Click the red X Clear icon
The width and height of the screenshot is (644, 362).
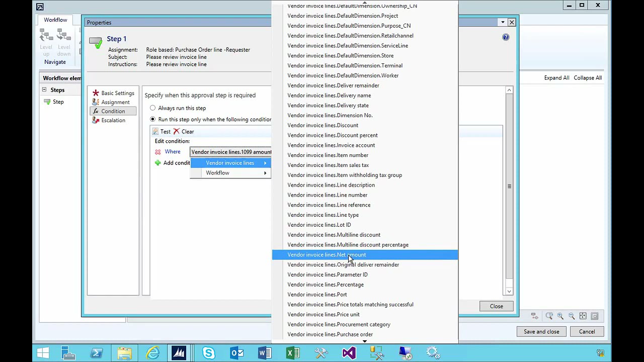(176, 131)
